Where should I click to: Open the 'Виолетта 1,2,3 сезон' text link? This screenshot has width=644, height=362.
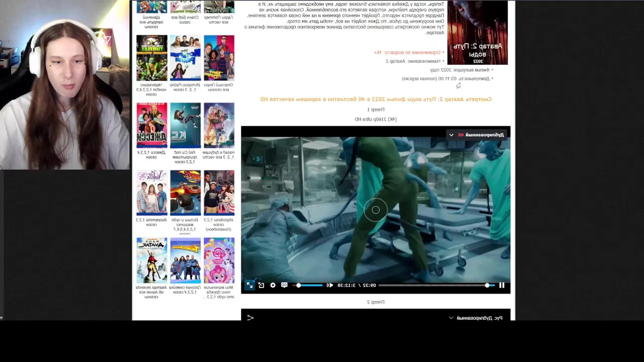[151, 222]
